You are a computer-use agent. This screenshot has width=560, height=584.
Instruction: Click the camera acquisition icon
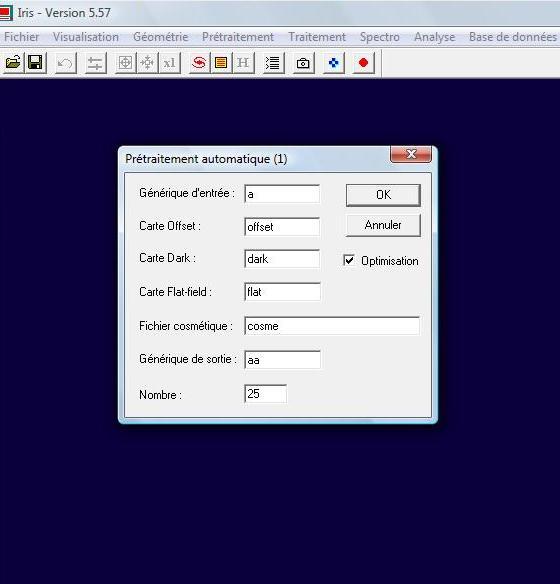pos(303,63)
